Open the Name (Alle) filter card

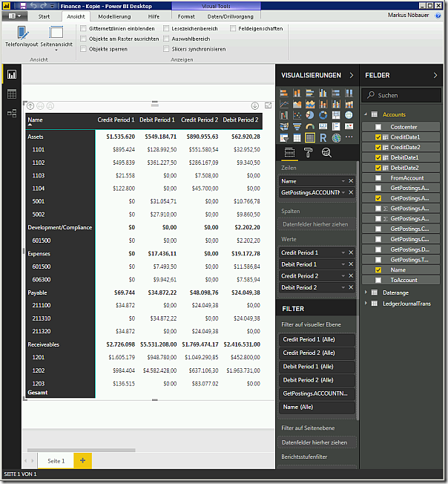coord(317,407)
